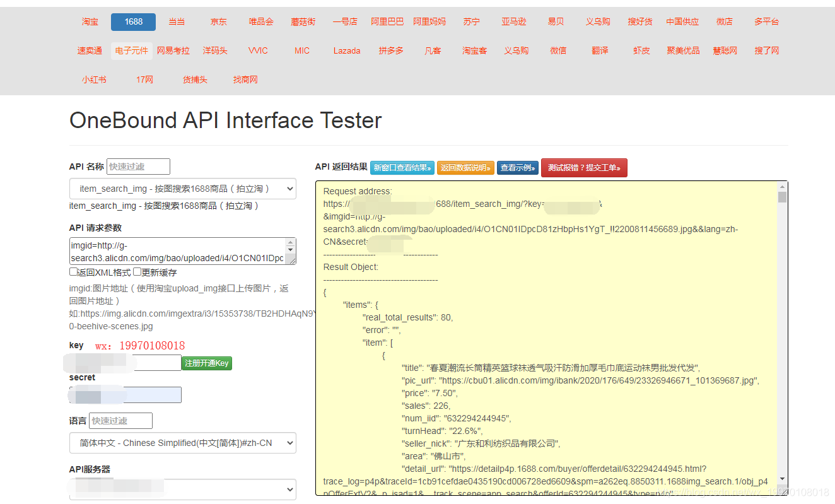Screen dimensions: 835x504
Task: Open the orange 返回数据说明 button
Action: [x=465, y=168]
